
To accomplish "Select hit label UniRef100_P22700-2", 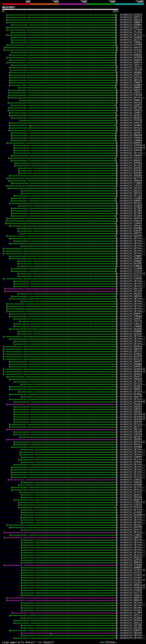I will 132,273.
